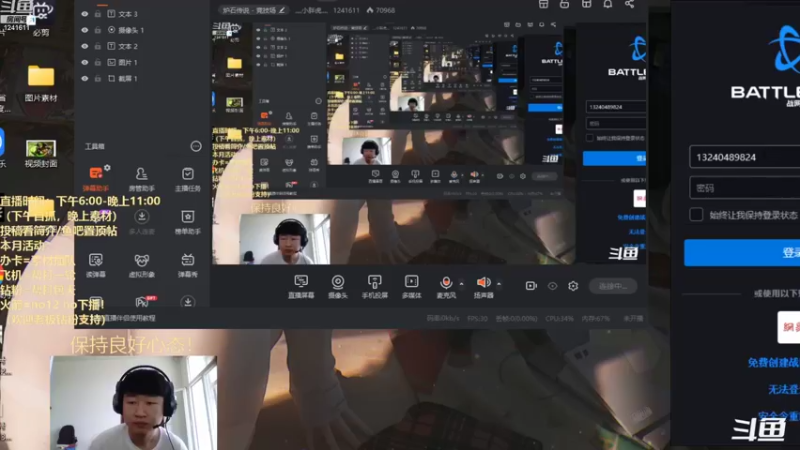Add a 摄像头 camera source

click(338, 286)
